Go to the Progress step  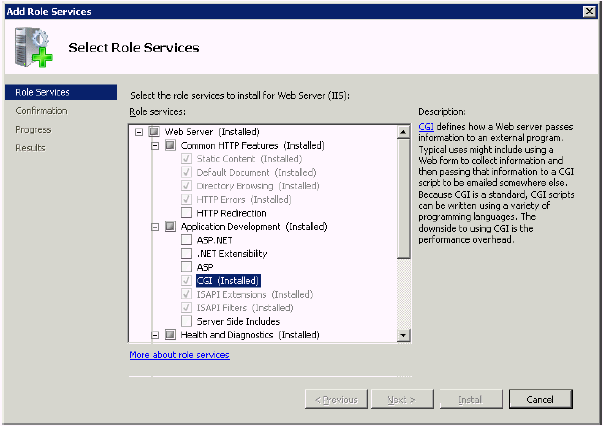pyautogui.click(x=33, y=130)
